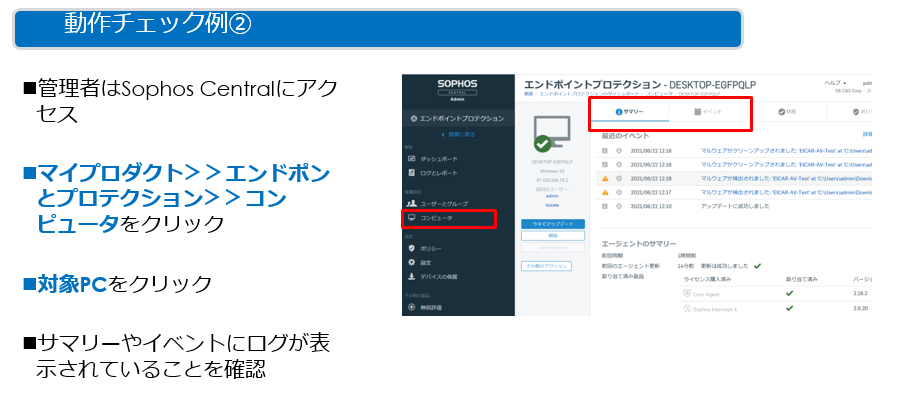
Task: Open デバイスの保護 in the sidebar
Action: point(439,277)
